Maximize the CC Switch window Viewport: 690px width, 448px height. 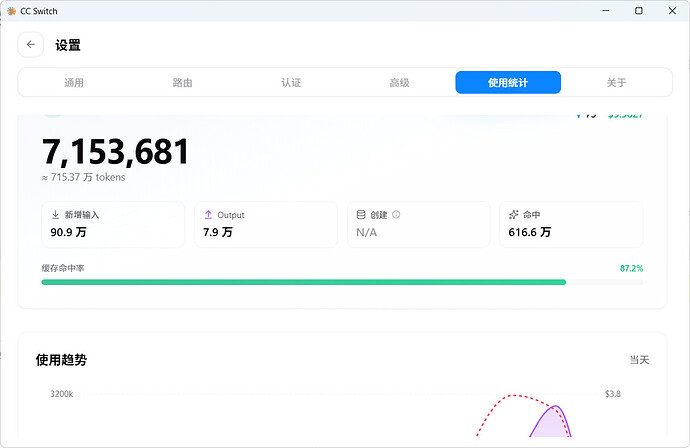(x=639, y=11)
